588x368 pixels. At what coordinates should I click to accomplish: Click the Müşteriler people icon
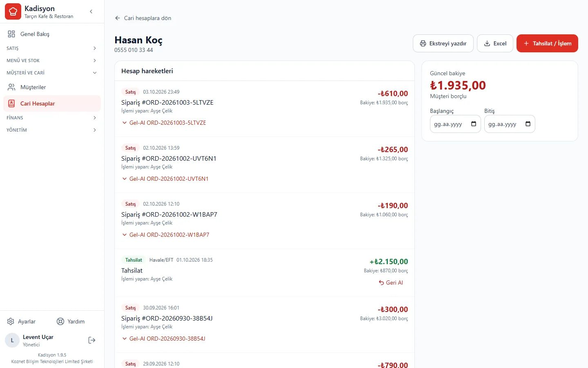coord(11,87)
